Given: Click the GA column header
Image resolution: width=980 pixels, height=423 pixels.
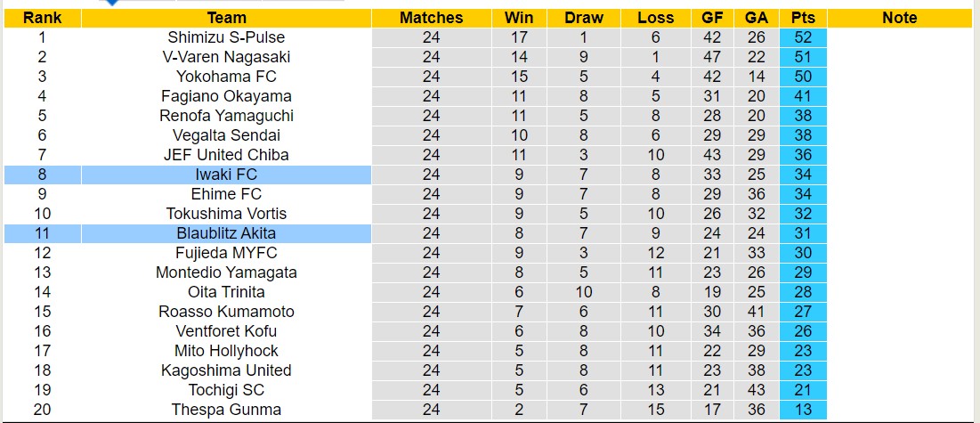Looking at the screenshot, I should click(x=757, y=18).
